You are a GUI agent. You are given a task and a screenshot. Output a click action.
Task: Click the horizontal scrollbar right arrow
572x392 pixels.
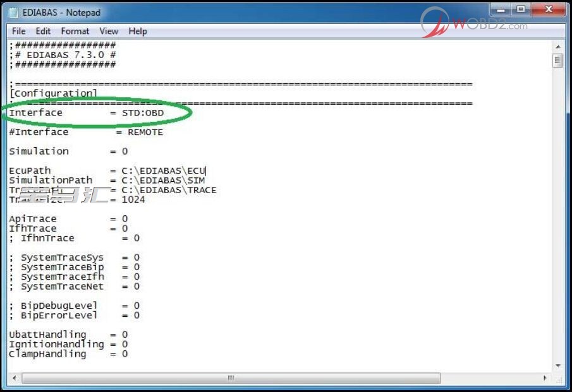coord(545,378)
